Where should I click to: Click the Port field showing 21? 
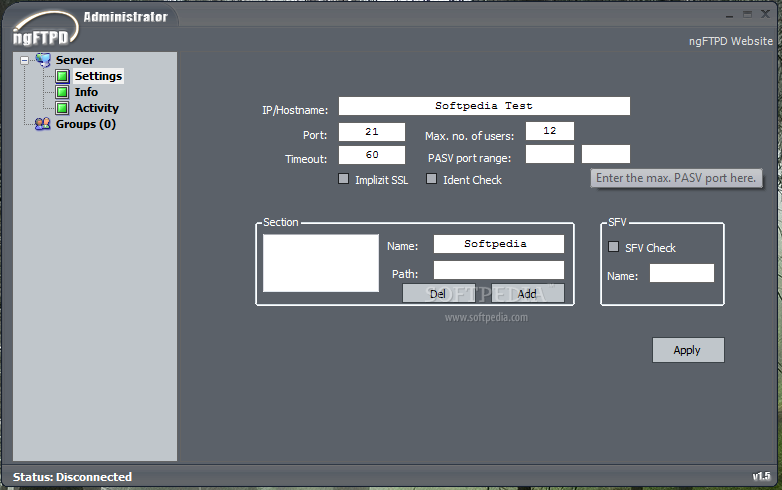click(372, 132)
